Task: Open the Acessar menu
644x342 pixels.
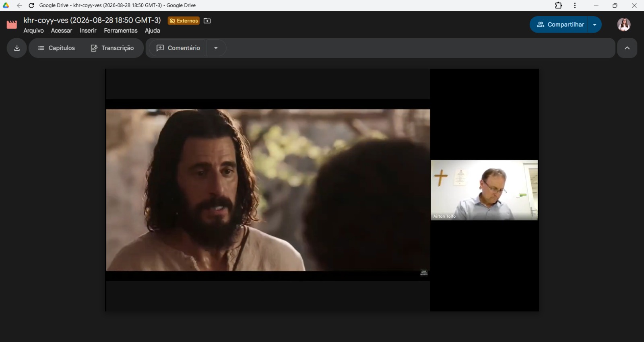Action: tap(62, 31)
